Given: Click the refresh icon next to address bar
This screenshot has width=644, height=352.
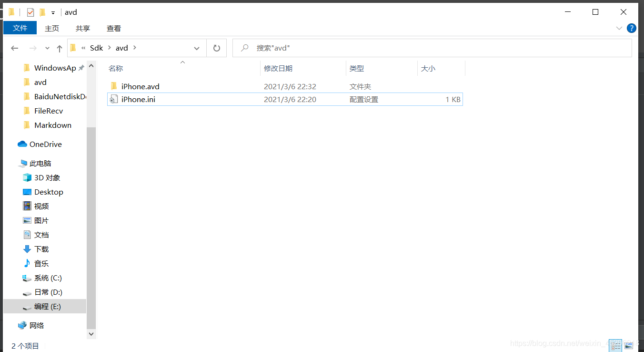Looking at the screenshot, I should pyautogui.click(x=217, y=48).
